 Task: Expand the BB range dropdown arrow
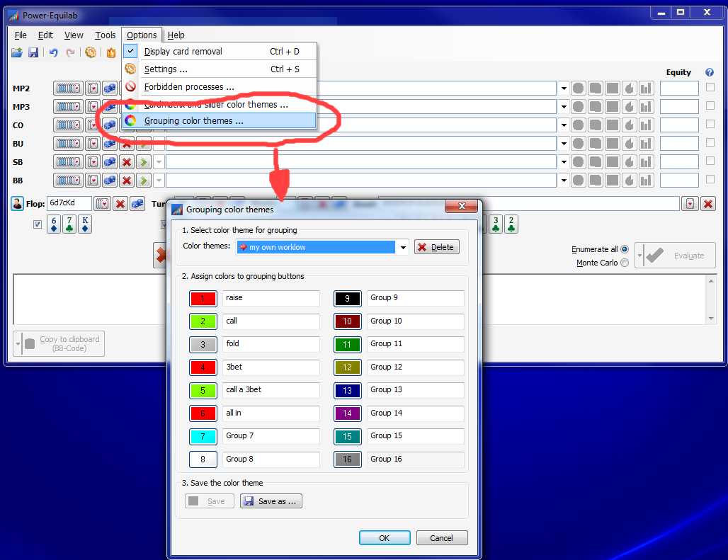pos(564,181)
